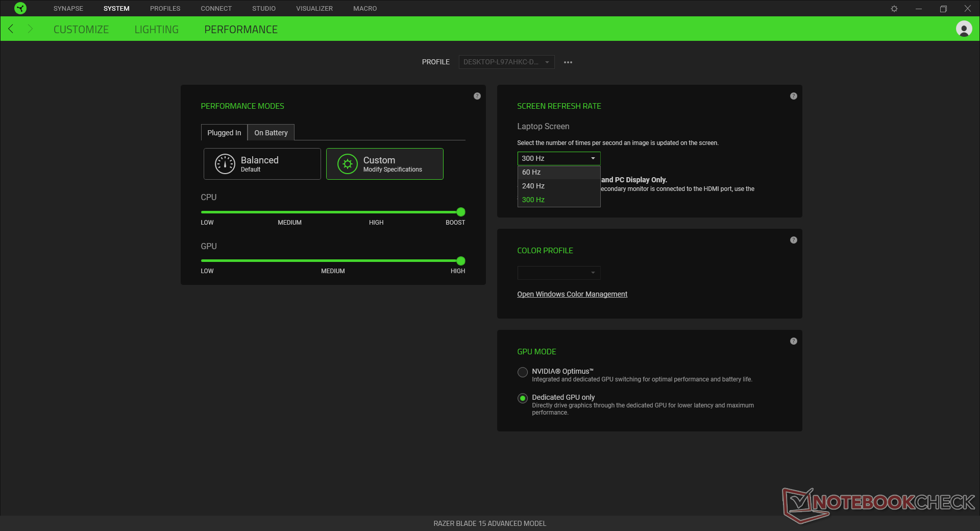Go to the Lighting tab
The height and width of the screenshot is (531, 980).
[x=156, y=30]
